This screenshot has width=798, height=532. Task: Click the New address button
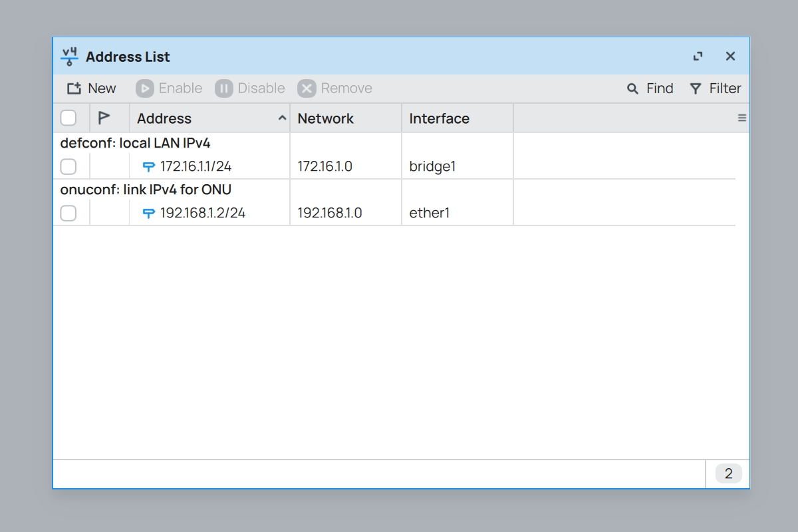[x=91, y=88]
